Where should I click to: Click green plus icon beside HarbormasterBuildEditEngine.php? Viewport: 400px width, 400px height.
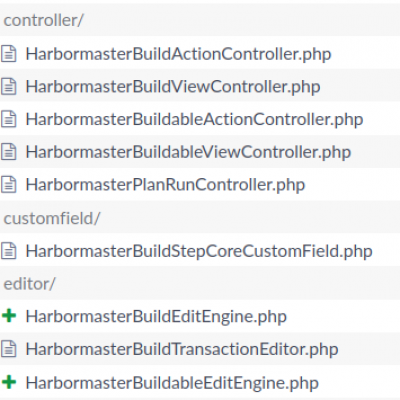point(9,316)
